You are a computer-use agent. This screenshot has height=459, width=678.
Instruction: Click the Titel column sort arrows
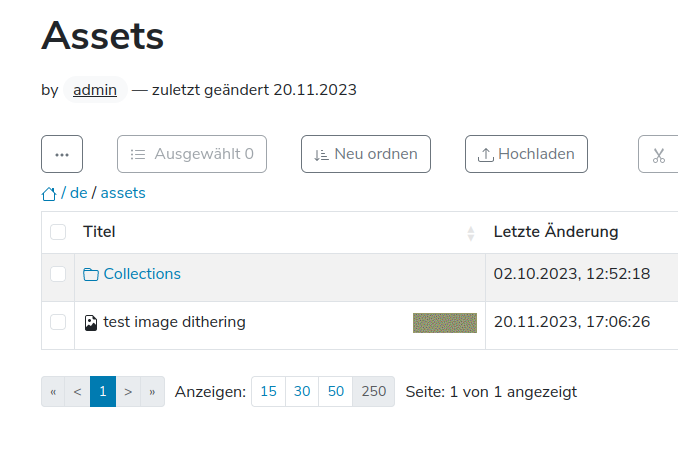(x=471, y=233)
